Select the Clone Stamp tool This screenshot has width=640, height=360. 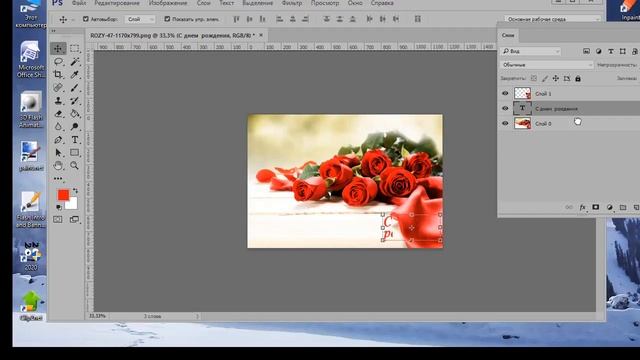click(x=58, y=100)
